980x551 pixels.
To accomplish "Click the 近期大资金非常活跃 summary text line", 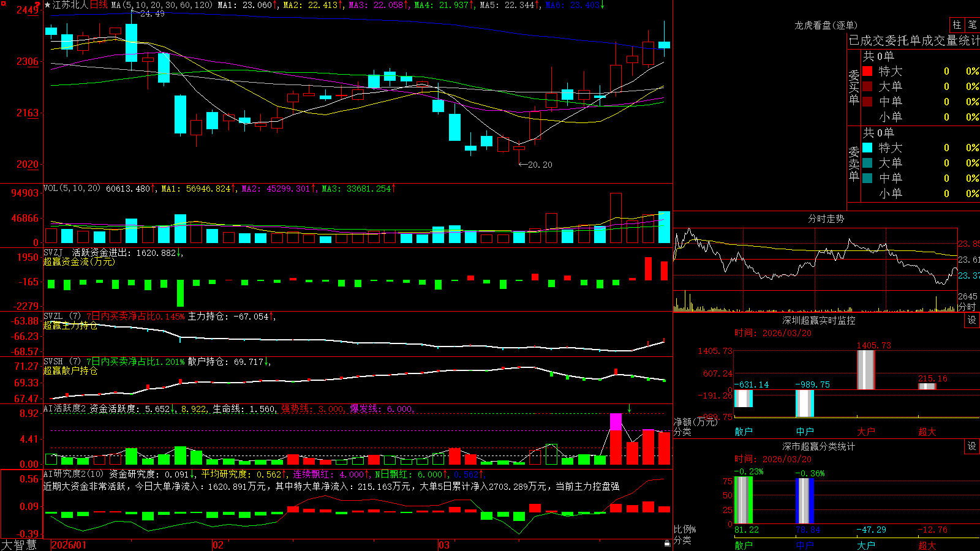I will tap(331, 486).
